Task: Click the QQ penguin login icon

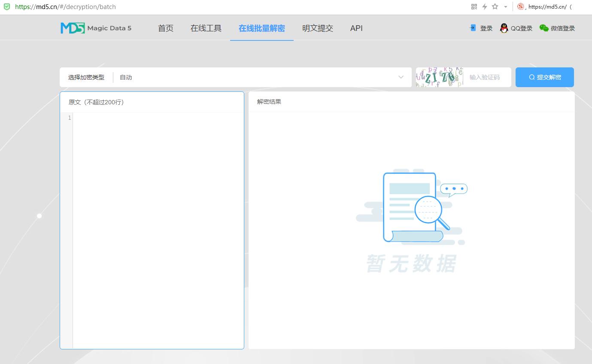Action: point(503,28)
